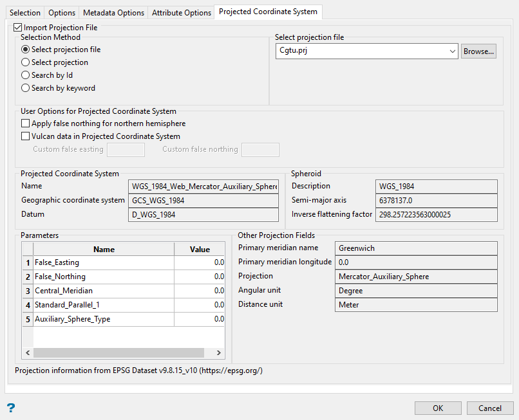Enable Apply false northing for northern hemisphere

click(x=26, y=123)
